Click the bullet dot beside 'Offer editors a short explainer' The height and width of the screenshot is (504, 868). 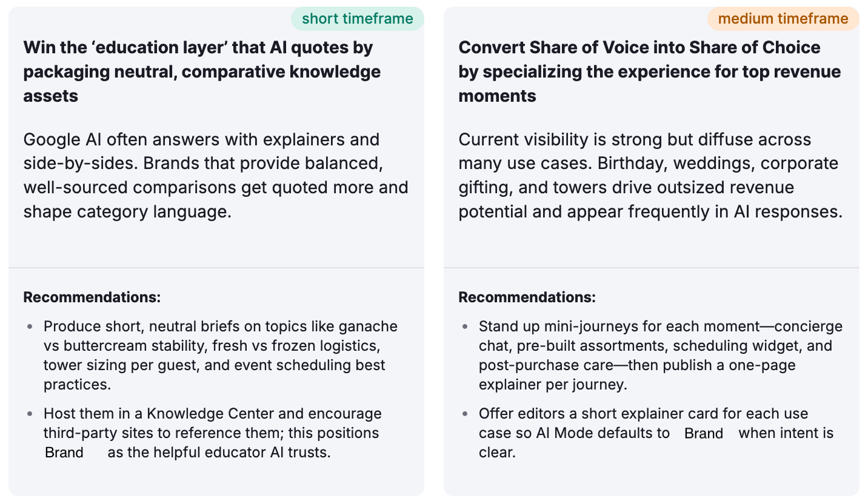click(x=465, y=414)
